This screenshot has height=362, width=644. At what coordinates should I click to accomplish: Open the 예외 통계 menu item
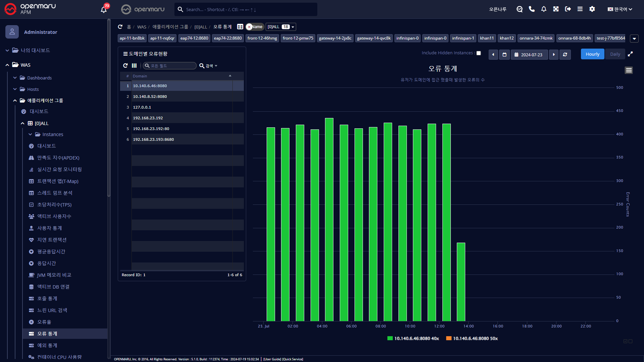point(47,345)
